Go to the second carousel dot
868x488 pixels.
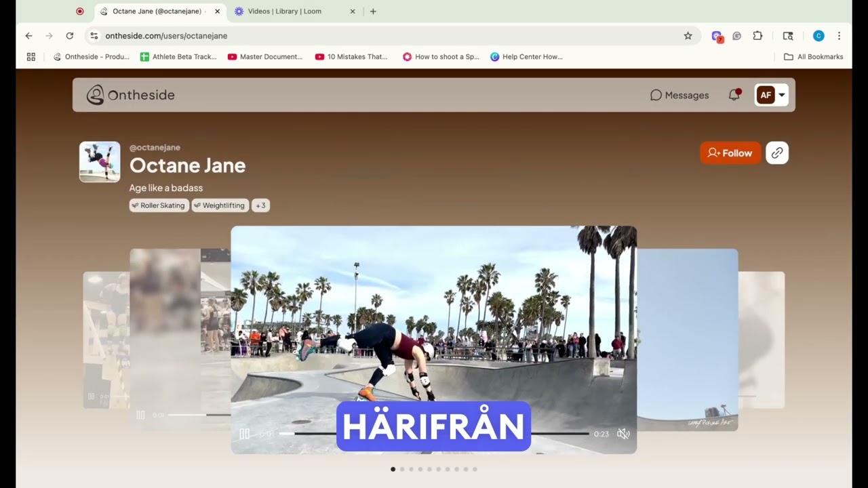(402, 469)
